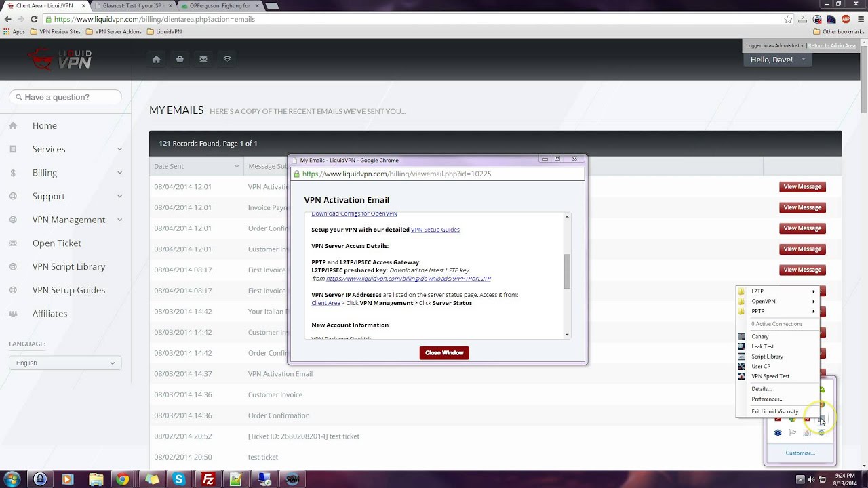Image resolution: width=868 pixels, height=488 pixels.
Task: Click the main Chrome address bar
Action: tap(414, 20)
